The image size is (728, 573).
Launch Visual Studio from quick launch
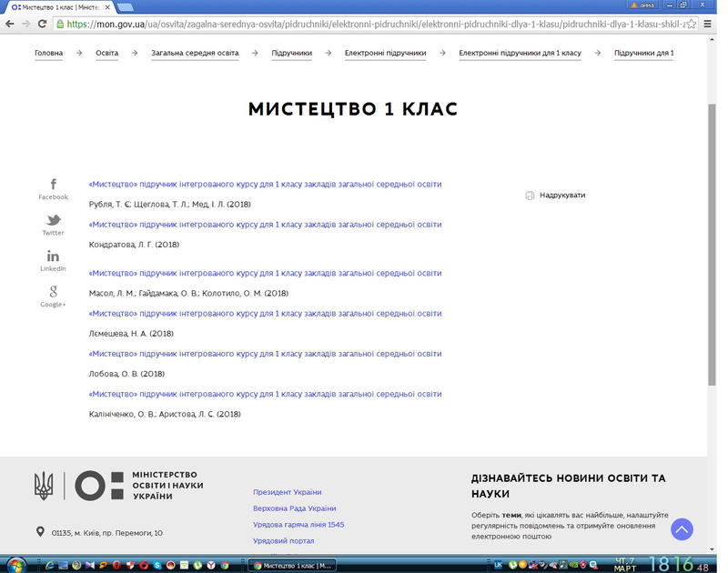tap(90, 565)
